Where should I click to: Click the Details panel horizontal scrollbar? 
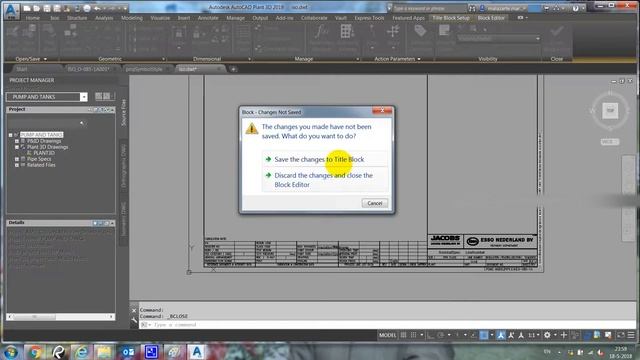(x=60, y=317)
